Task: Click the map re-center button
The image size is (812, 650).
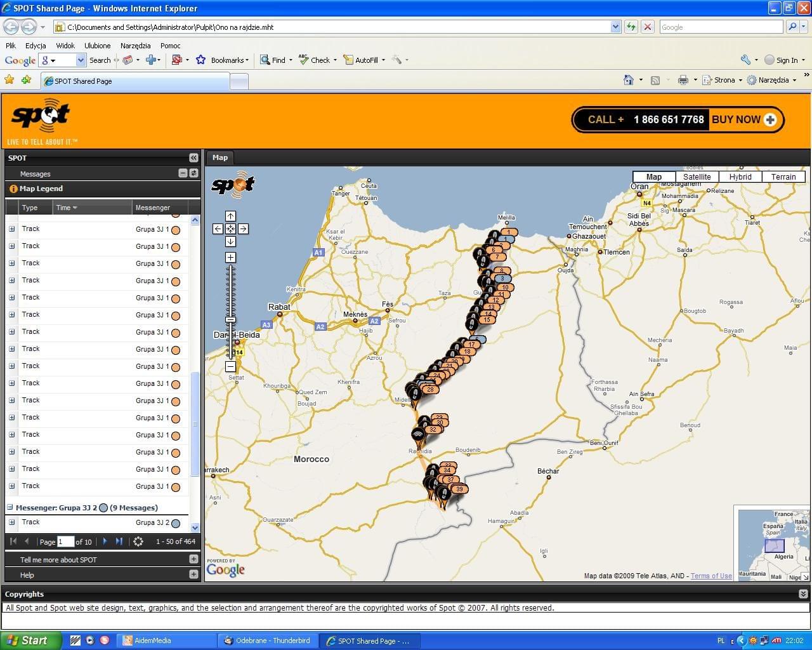Action: coord(230,229)
